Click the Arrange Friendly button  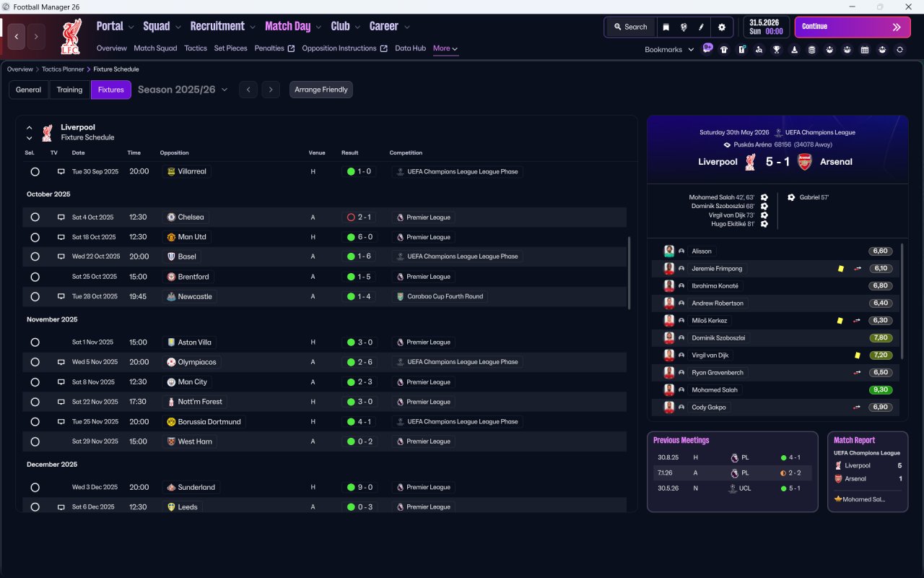321,90
